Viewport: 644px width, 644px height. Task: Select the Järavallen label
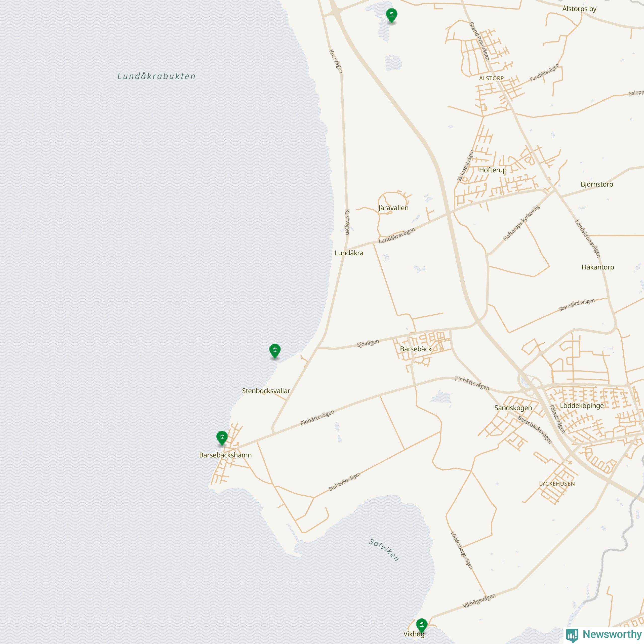click(393, 208)
